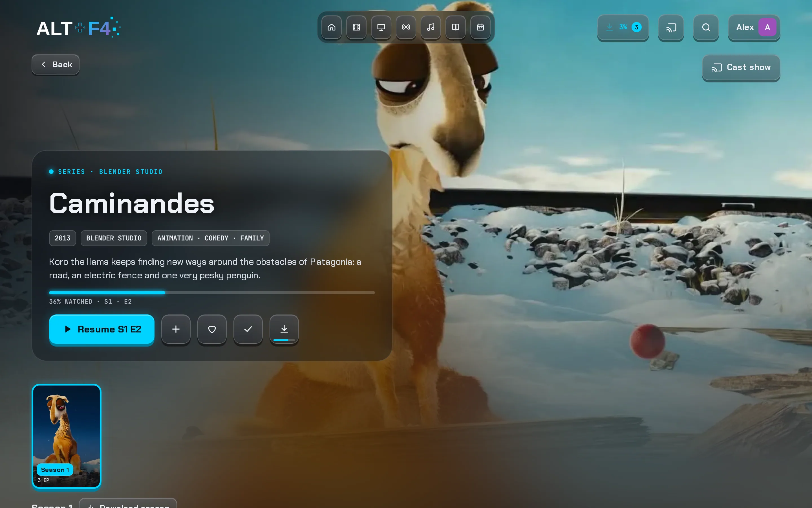This screenshot has width=812, height=508.
Task: Resume S1 E2 playback
Action: click(102, 329)
